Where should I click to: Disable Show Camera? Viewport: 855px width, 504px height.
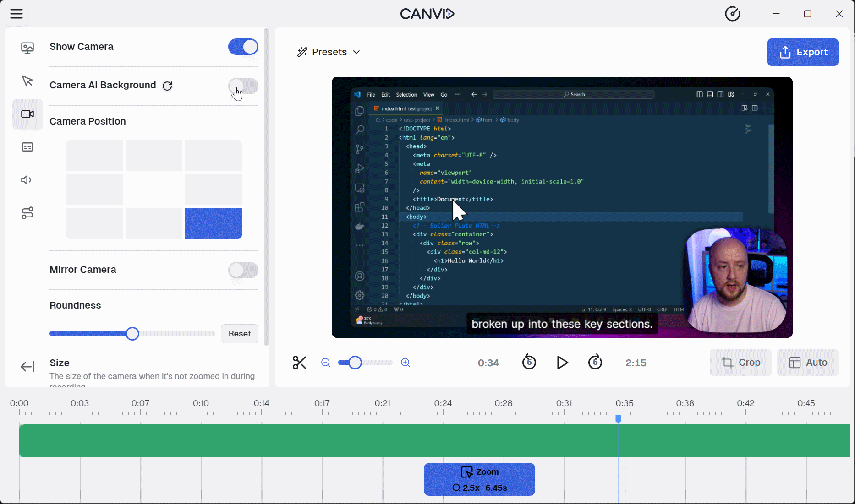click(243, 47)
